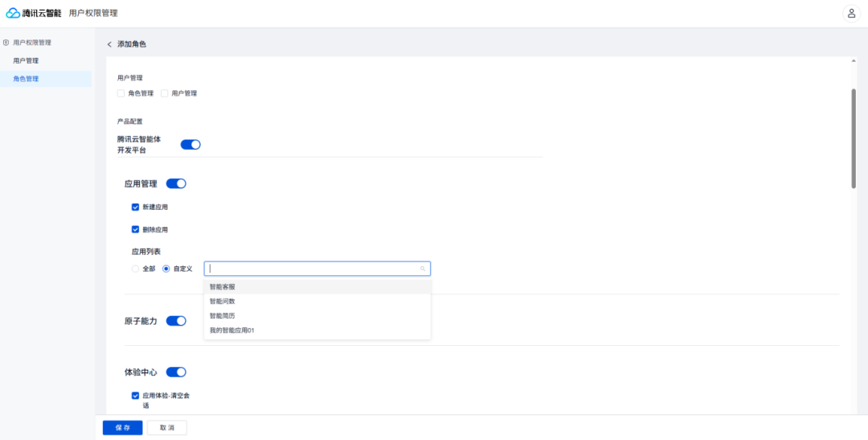Turn off the 原子能力 switch
The image size is (868, 440).
pyautogui.click(x=176, y=321)
